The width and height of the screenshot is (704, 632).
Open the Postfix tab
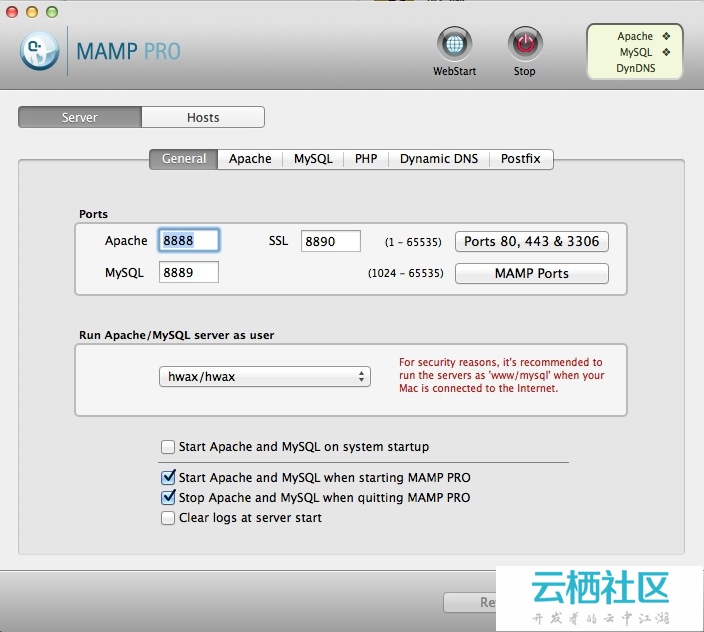pyautogui.click(x=521, y=159)
